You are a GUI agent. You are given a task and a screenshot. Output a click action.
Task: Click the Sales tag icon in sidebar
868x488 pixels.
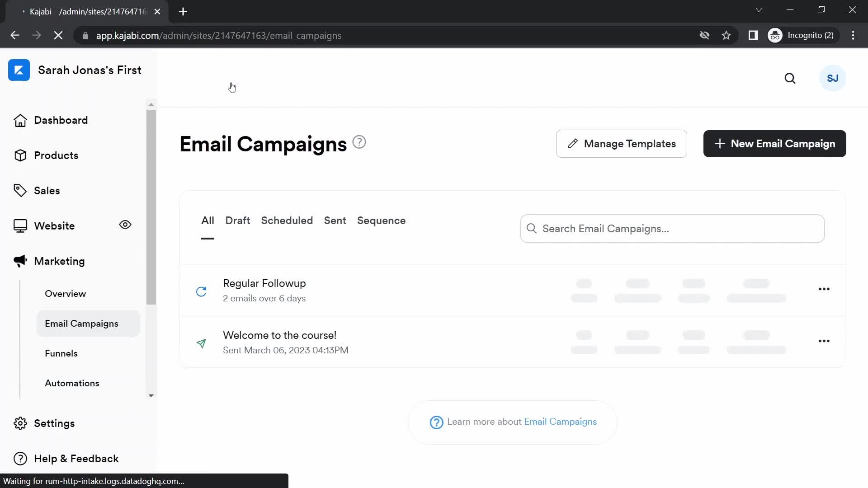point(20,191)
